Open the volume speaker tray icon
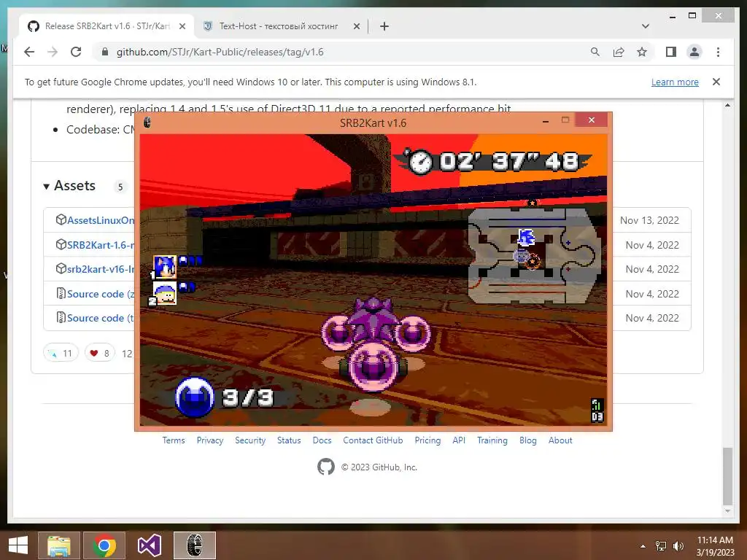 click(678, 546)
